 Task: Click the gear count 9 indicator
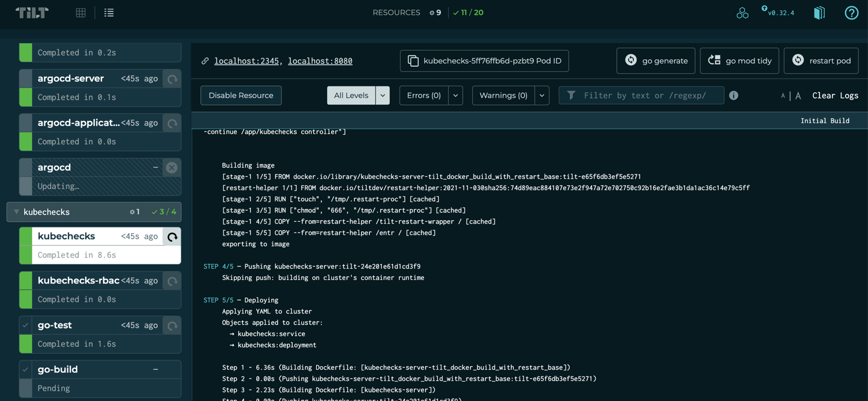pos(435,13)
